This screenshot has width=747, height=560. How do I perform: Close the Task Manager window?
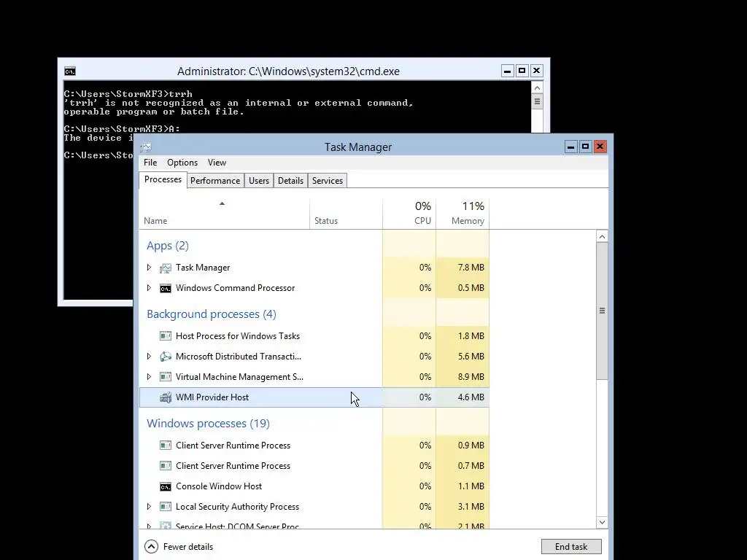pyautogui.click(x=600, y=147)
